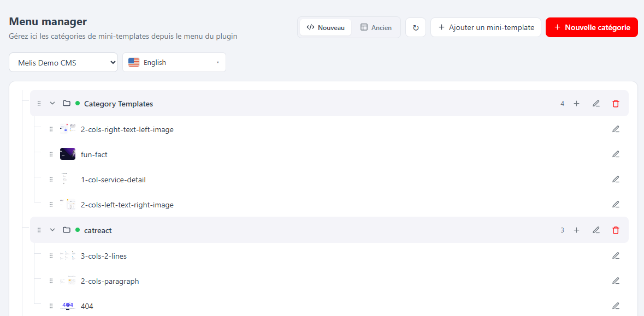This screenshot has height=316, width=644.
Task: Select the 2-cols-left-text-right-image name
Action: pos(127,204)
